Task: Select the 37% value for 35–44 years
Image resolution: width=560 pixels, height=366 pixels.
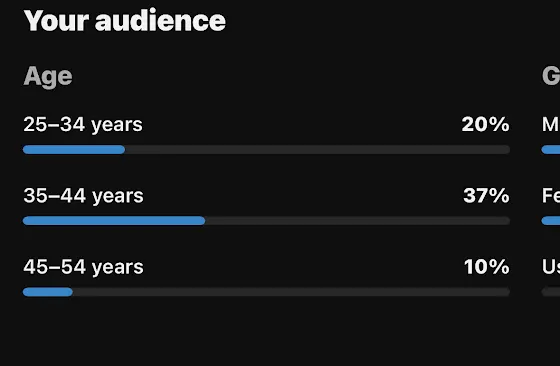Action: 486,196
